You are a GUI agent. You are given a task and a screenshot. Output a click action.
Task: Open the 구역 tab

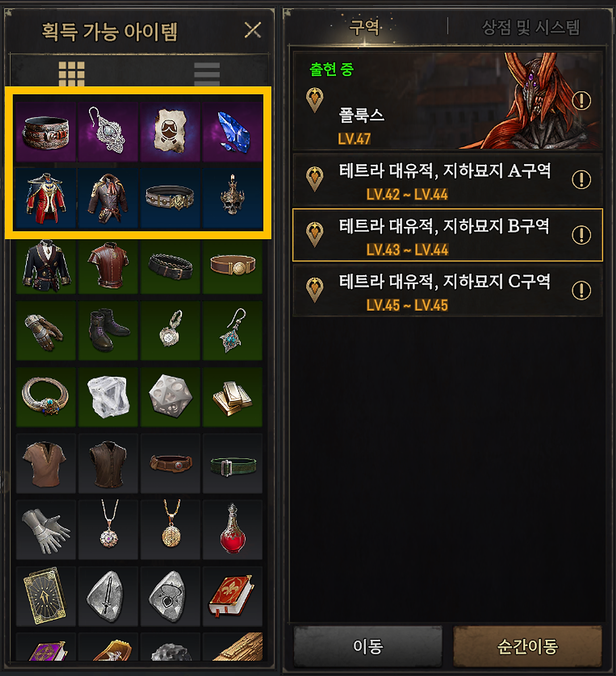point(364,26)
